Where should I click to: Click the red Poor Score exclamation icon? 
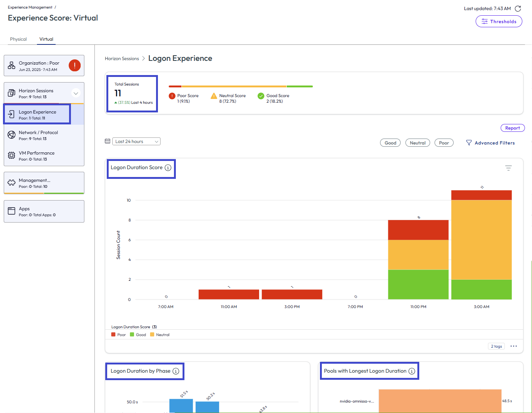(x=172, y=96)
